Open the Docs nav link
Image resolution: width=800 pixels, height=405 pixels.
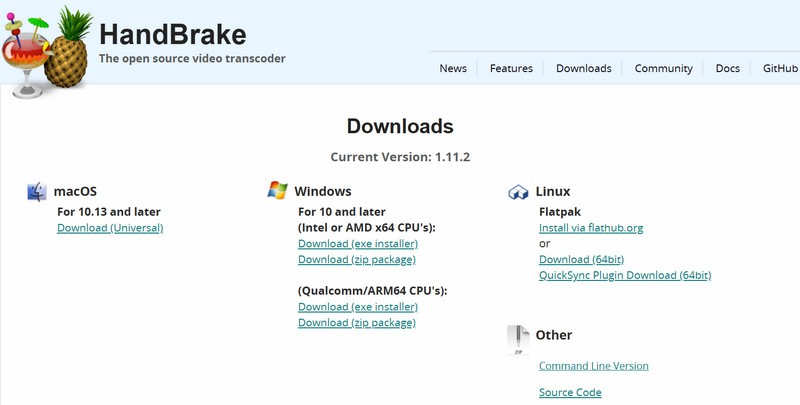pos(728,68)
